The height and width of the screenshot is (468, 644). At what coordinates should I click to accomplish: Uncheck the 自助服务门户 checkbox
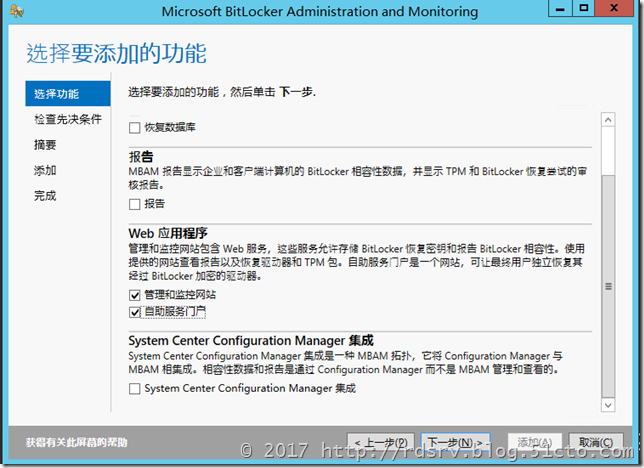point(134,312)
